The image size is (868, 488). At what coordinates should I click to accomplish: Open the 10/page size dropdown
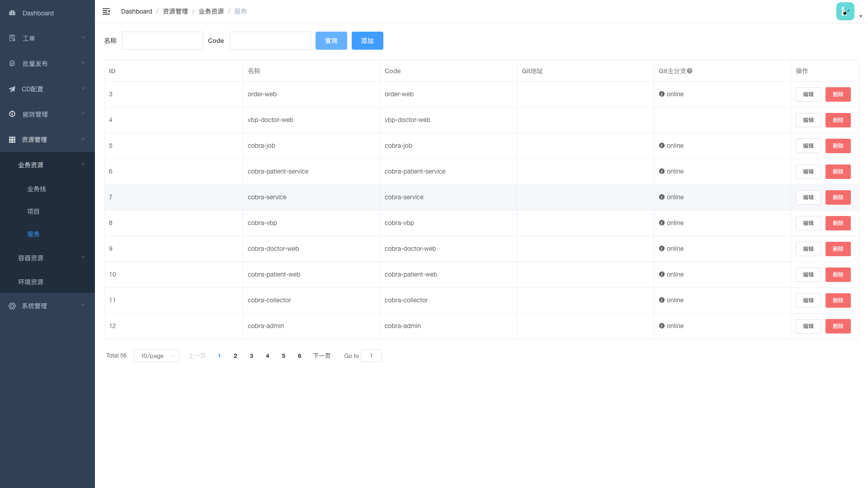(x=156, y=356)
